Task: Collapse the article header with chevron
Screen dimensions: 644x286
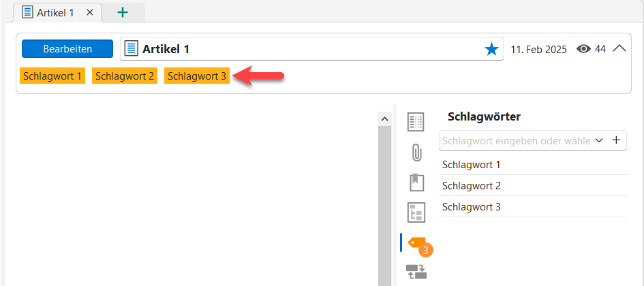Action: pos(619,48)
